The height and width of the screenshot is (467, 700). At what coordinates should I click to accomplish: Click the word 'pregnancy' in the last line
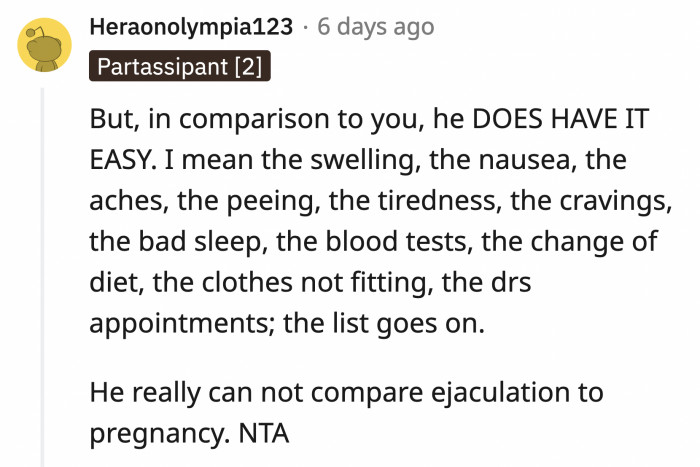(159, 434)
